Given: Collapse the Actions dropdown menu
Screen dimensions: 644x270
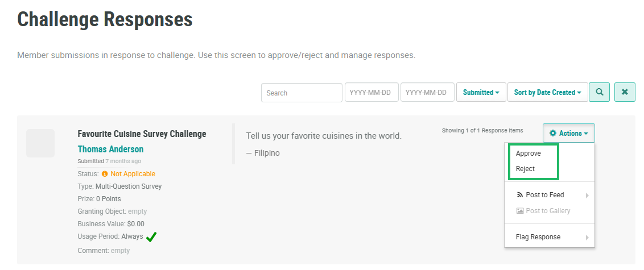Looking at the screenshot, I should [568, 134].
